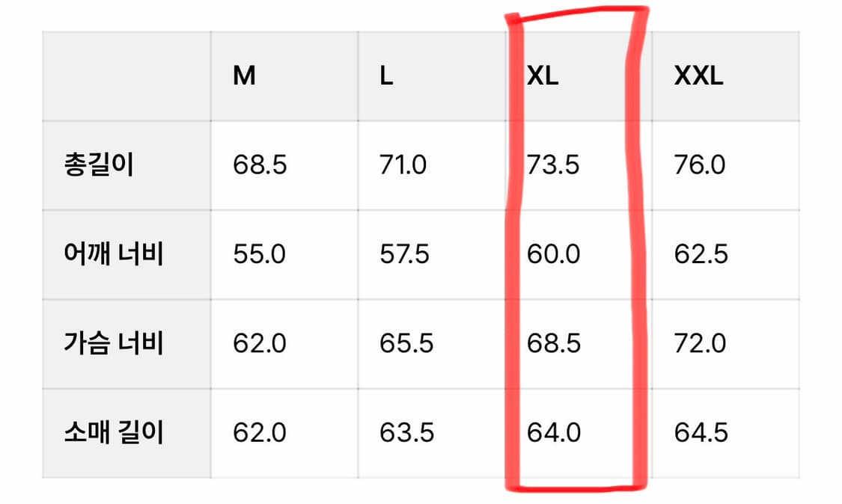
Task: Click the 총길이 row label
Action: point(99,165)
